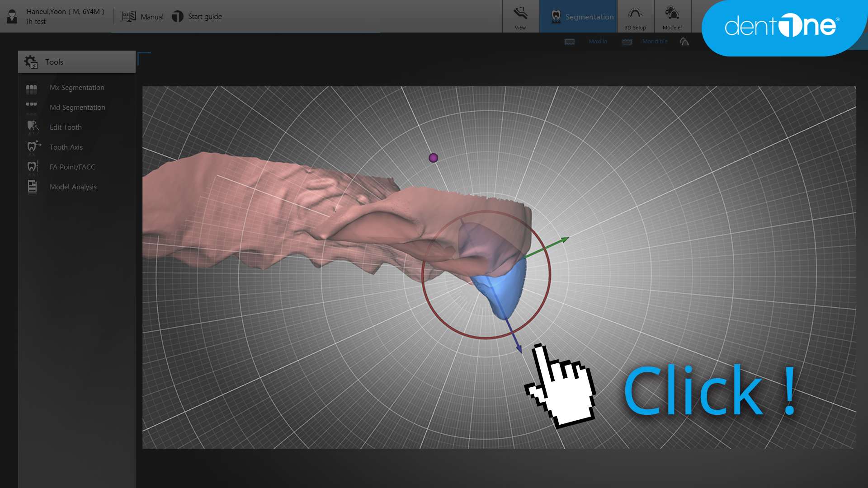Viewport: 868px width, 488px height.
Task: Select FA Point/FACC tool
Action: (x=72, y=167)
